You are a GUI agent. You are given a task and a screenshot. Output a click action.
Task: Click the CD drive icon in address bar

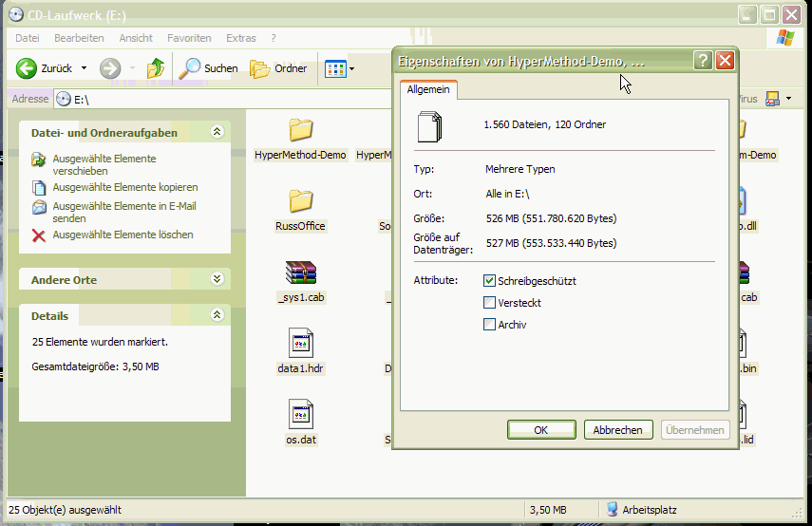[64, 99]
